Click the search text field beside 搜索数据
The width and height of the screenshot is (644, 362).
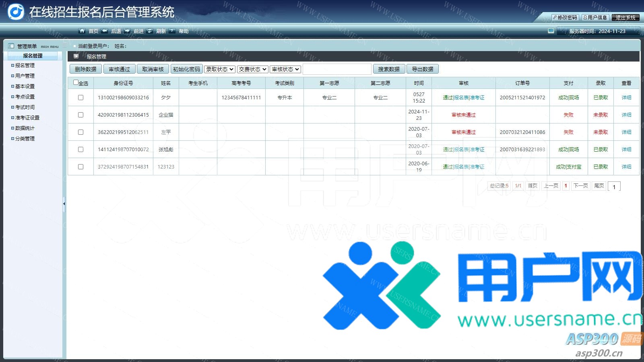[x=337, y=69]
